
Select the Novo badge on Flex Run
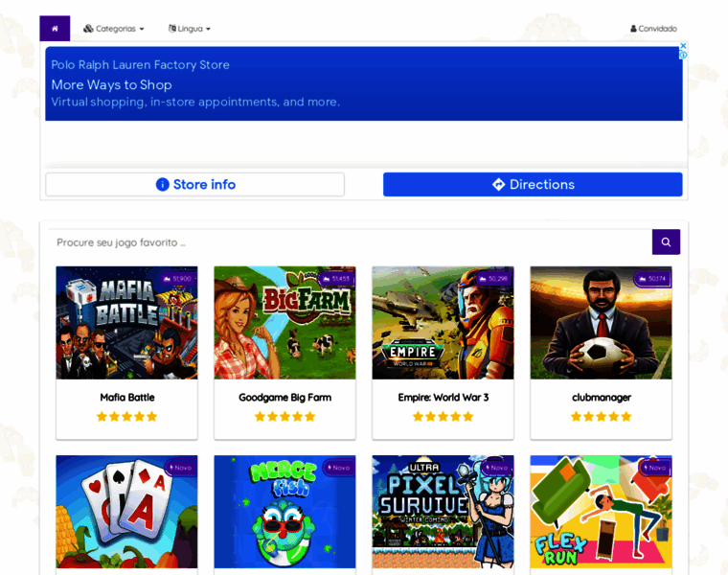(x=654, y=468)
